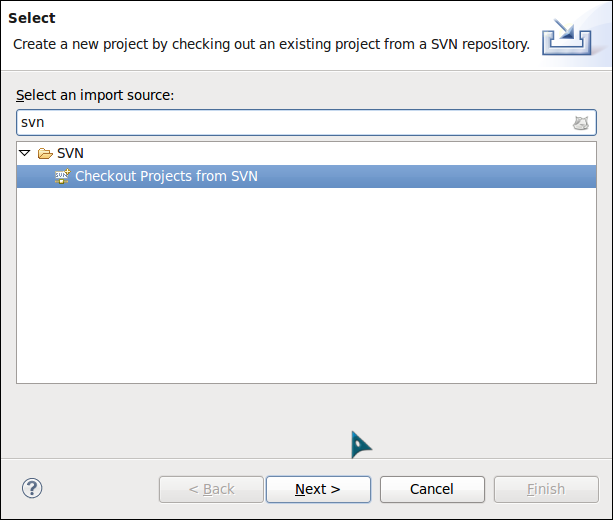Screen dimensions: 613x520
Task: Click the Checkout Projects SVN wizard icon
Action: [62, 176]
